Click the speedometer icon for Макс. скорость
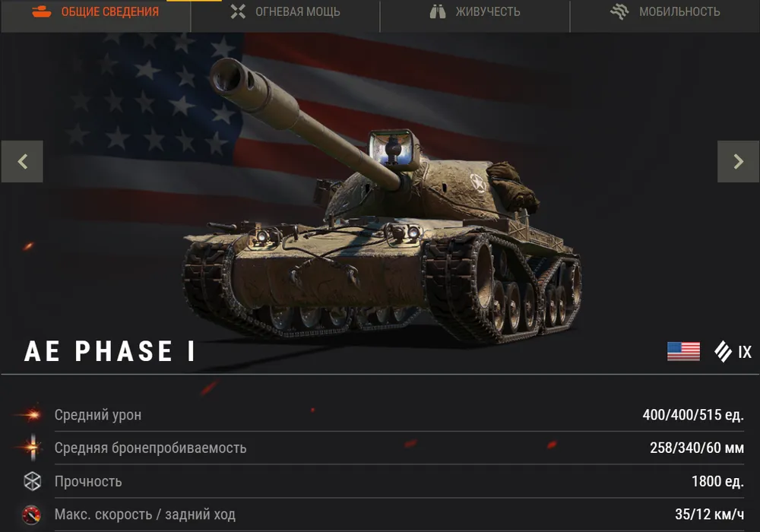This screenshot has width=760, height=532. [x=31, y=515]
